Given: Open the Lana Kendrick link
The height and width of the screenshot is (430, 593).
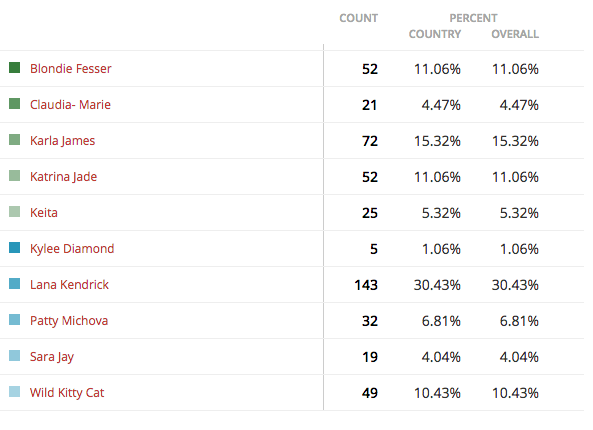Looking at the screenshot, I should tap(69, 284).
